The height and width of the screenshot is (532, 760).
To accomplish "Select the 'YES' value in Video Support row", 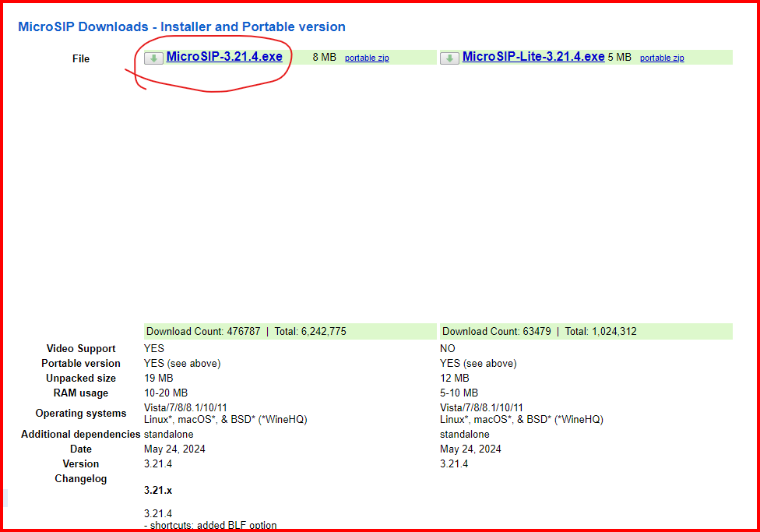I will (154, 348).
